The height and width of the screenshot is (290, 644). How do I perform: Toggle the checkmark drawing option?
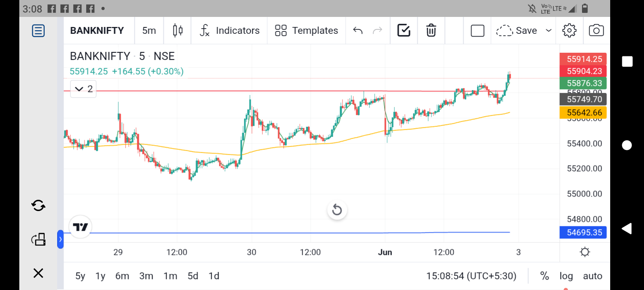click(x=404, y=30)
